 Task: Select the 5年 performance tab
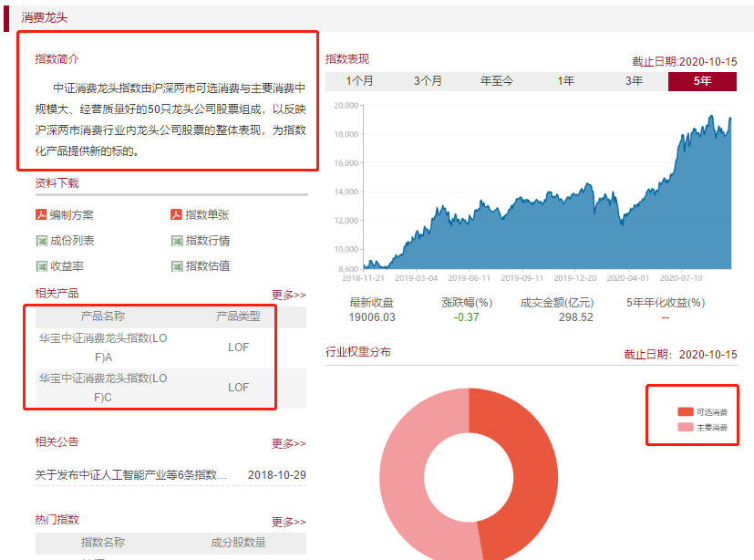pyautogui.click(x=702, y=81)
